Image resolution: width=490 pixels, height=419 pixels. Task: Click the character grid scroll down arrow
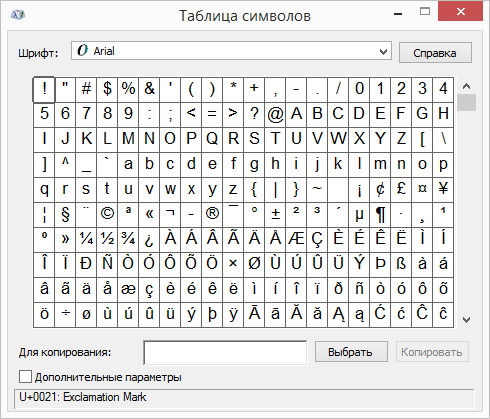(x=466, y=320)
